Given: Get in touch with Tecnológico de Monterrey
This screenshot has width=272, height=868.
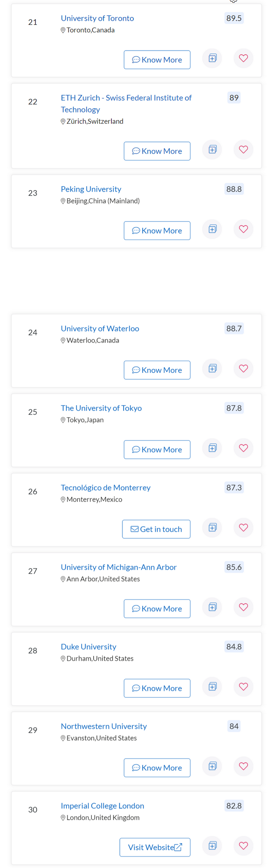Looking at the screenshot, I should click(x=156, y=529).
